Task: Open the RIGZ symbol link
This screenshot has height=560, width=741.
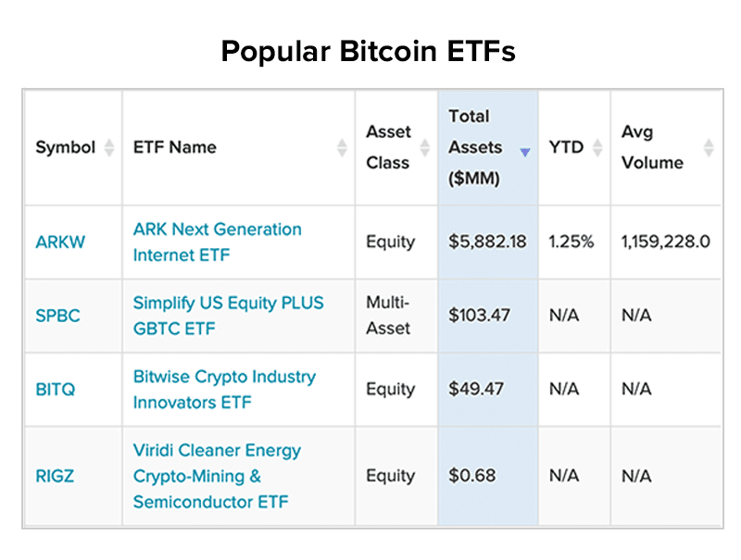Action: pos(55,476)
